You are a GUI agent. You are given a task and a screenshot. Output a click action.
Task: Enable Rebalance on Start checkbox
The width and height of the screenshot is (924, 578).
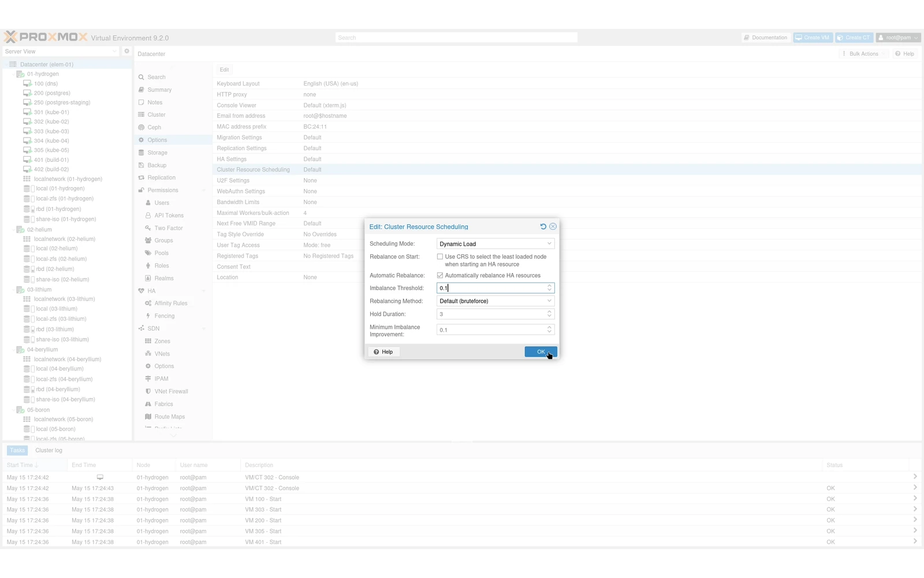click(x=440, y=257)
